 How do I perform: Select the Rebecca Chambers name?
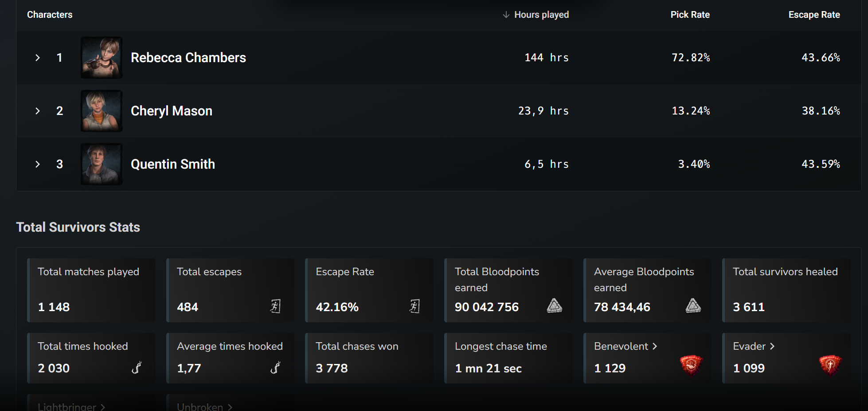(x=188, y=58)
